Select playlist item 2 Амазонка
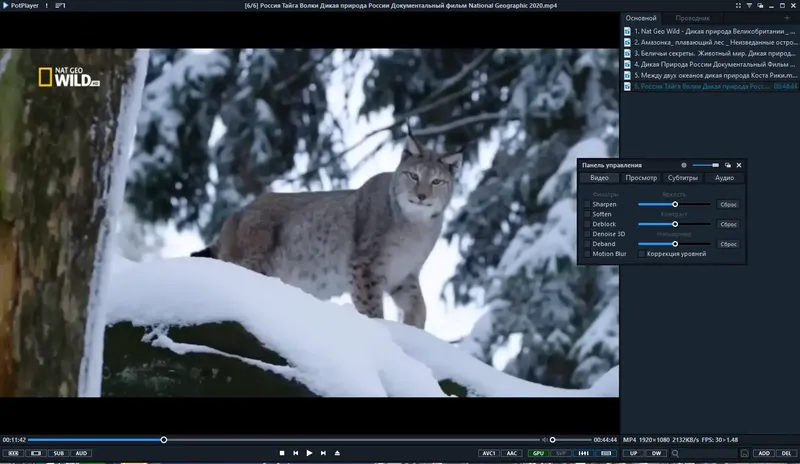The image size is (800, 464). pos(710,42)
